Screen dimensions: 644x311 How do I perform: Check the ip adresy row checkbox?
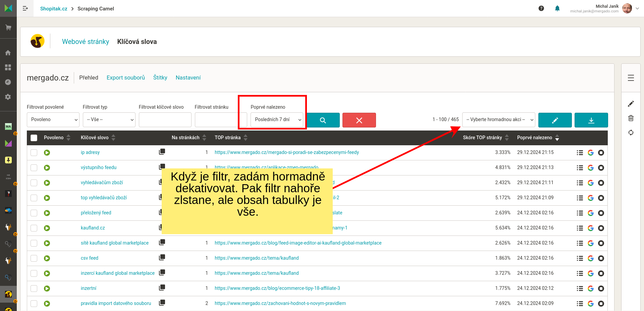click(x=34, y=153)
